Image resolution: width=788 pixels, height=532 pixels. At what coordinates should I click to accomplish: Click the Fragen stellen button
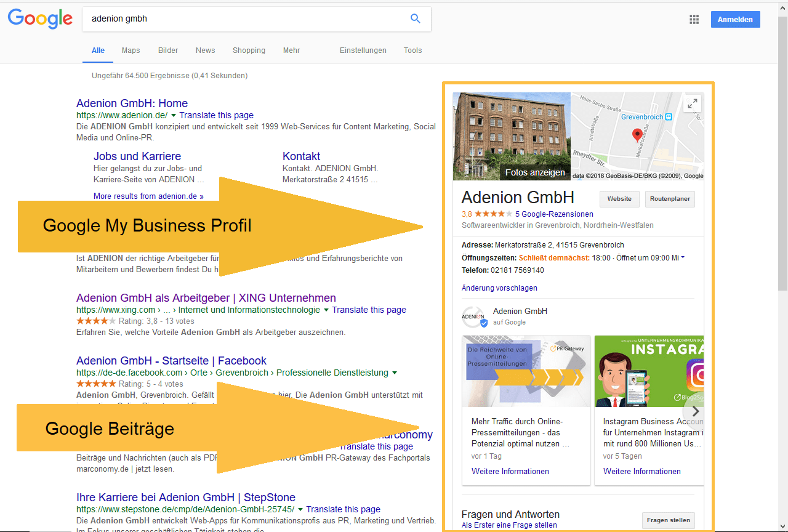(668, 520)
